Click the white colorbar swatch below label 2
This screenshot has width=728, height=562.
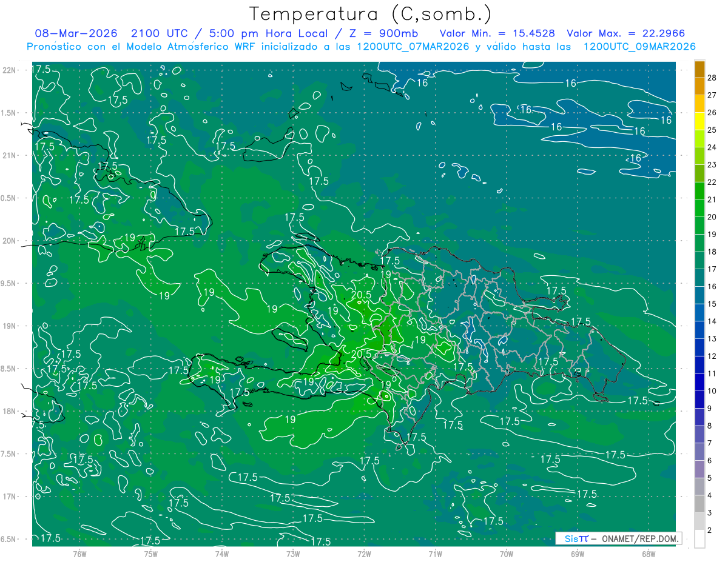point(699,539)
